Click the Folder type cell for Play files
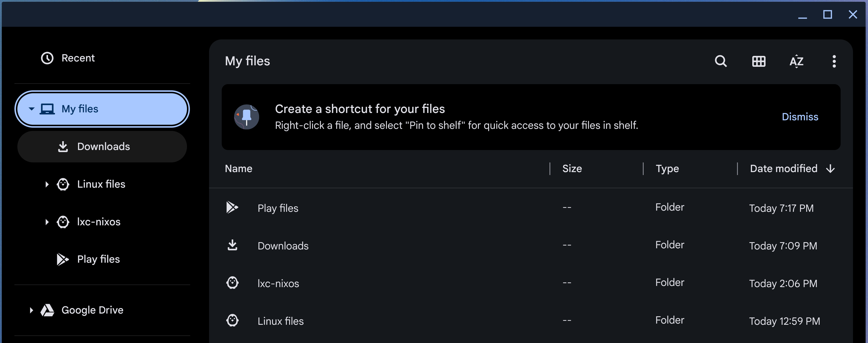The image size is (868, 343). 670,207
